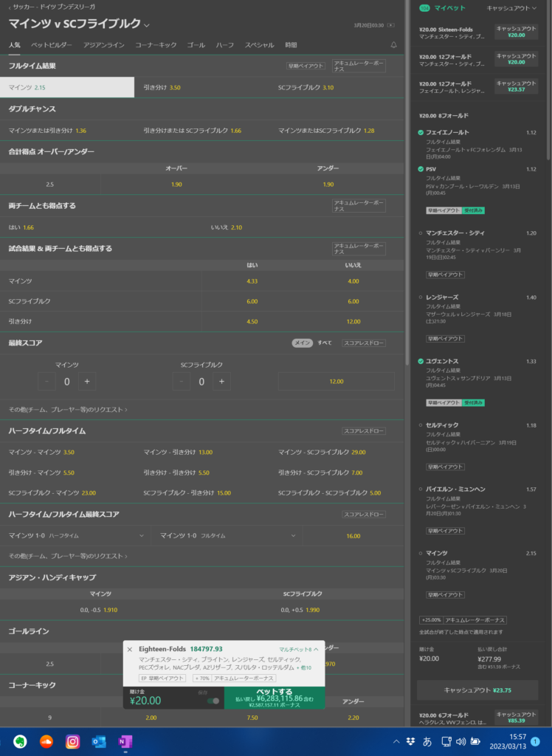
Task: Open Dropbox tray icon
Action: (x=410, y=741)
